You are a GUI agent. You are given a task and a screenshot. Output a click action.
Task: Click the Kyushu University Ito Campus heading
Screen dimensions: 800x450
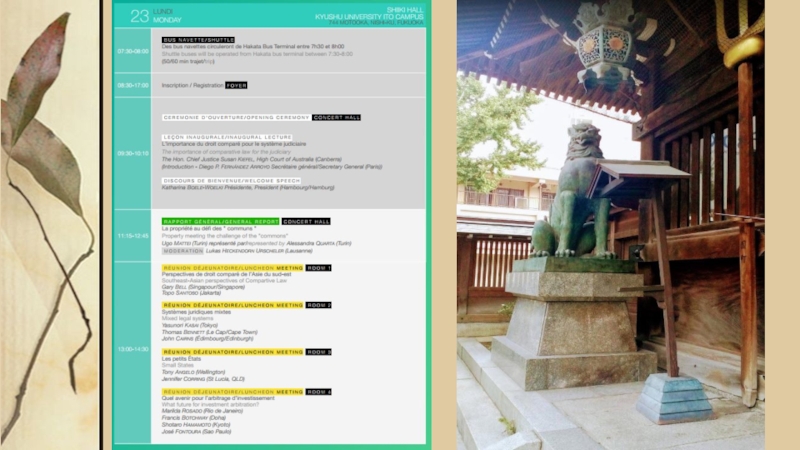tap(369, 16)
